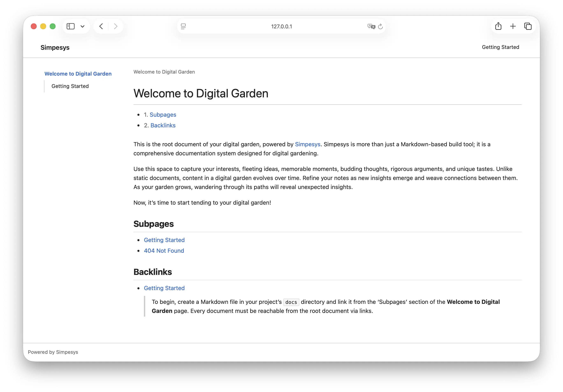The height and width of the screenshot is (392, 563).
Task: Open a new tab with the plus button
Action: click(x=513, y=26)
